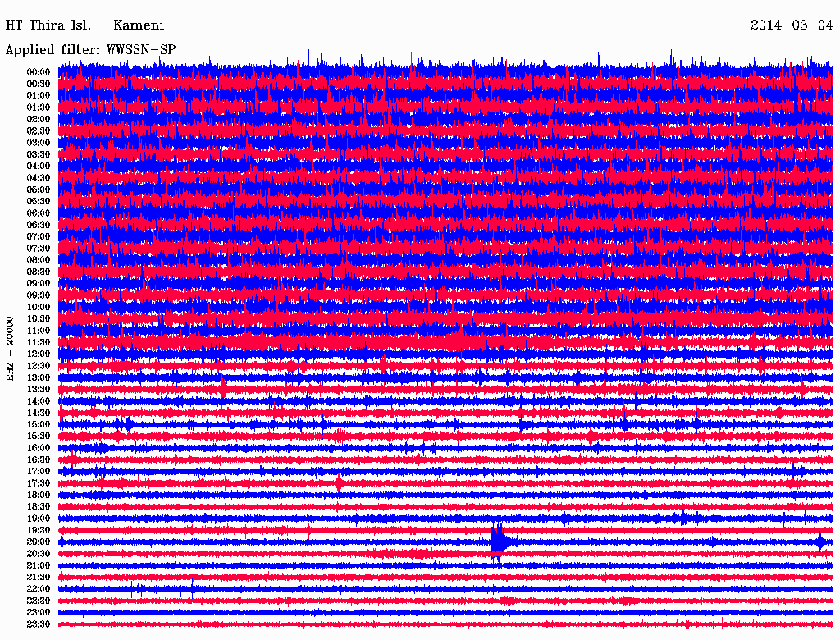The width and height of the screenshot is (840, 640).
Task: Click the red burst on the 17:30 trace
Action: click(339, 483)
